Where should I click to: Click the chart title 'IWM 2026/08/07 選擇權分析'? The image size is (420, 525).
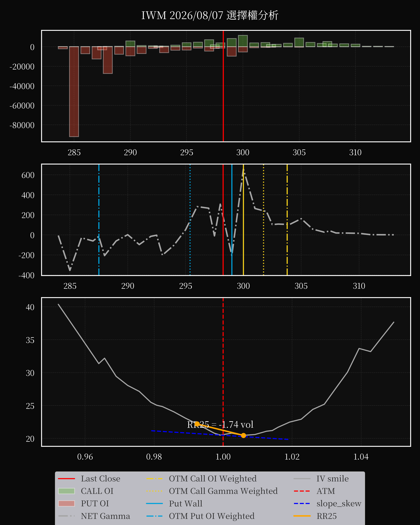(x=210, y=15)
